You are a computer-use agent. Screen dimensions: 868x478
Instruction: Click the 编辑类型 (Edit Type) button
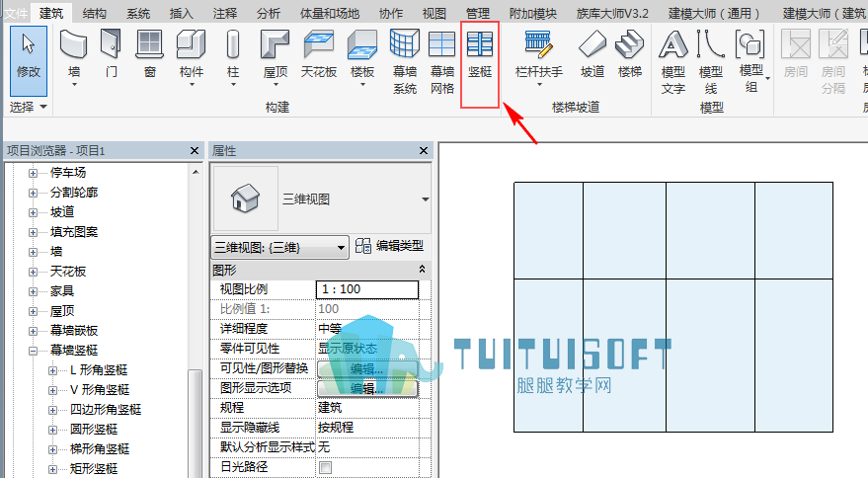(x=389, y=245)
